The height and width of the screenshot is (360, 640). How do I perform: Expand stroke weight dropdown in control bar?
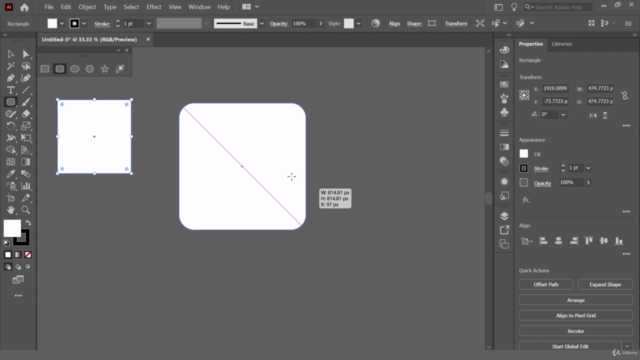(149, 24)
